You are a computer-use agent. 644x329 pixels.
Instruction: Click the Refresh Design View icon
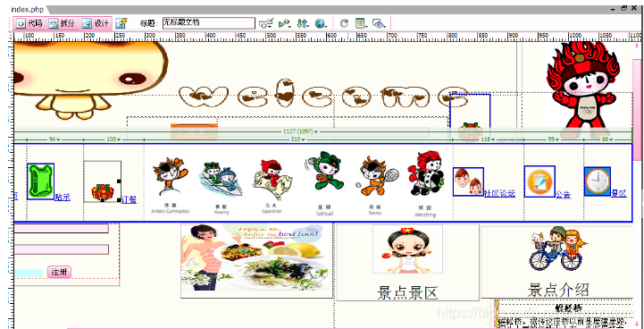click(x=344, y=24)
